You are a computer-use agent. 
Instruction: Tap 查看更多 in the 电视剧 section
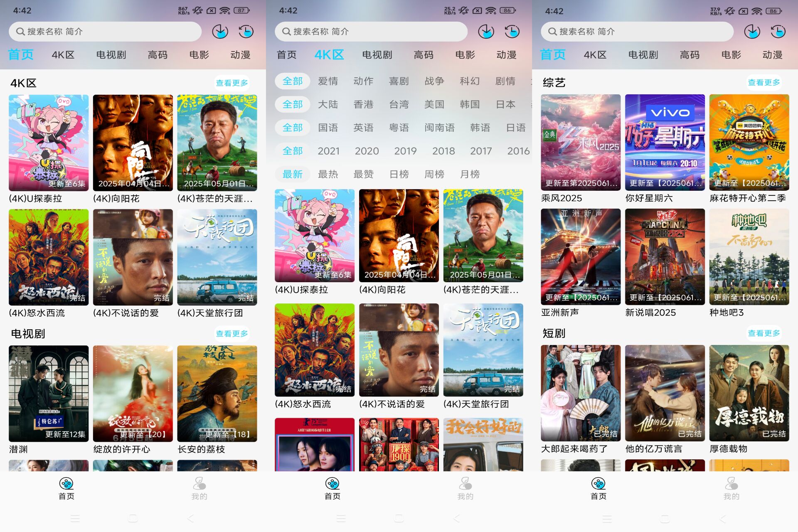(232, 332)
